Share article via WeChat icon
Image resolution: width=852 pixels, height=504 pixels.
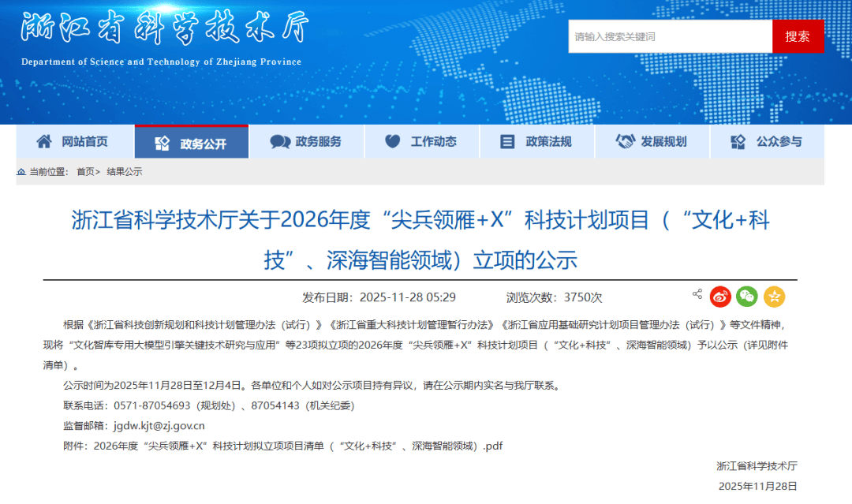(x=747, y=297)
